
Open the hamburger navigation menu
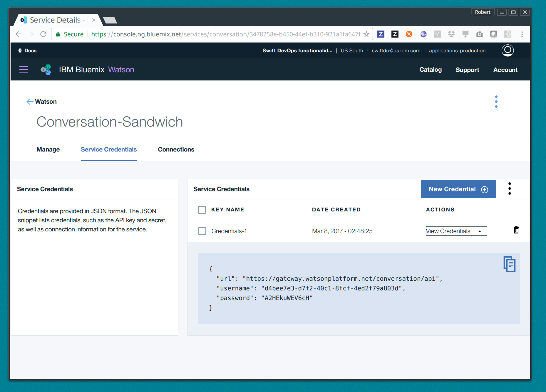(x=24, y=70)
